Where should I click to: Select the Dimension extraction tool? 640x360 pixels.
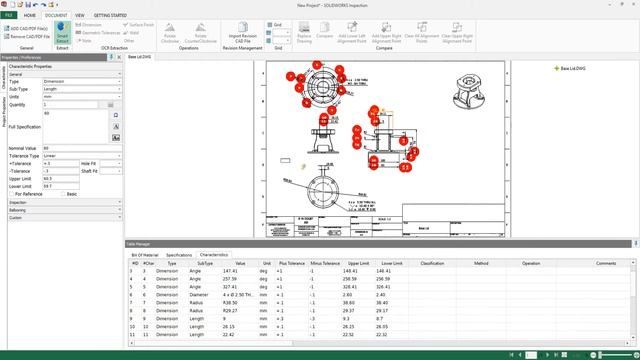[x=89, y=25]
